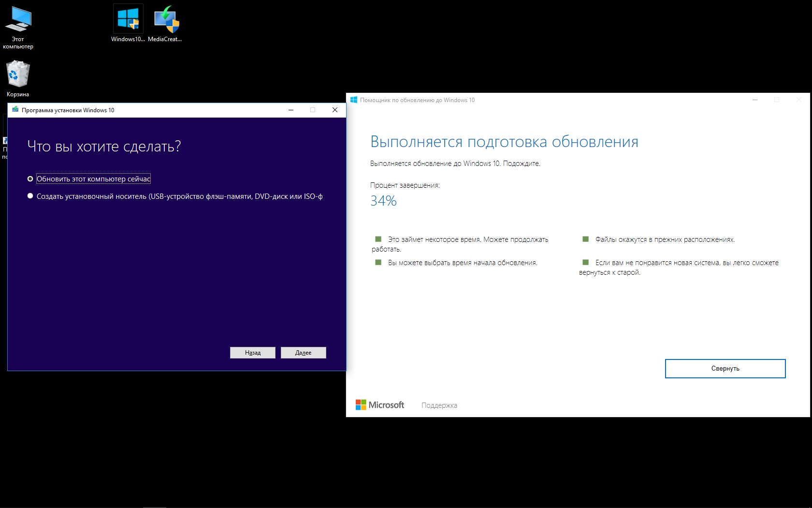Click 'Выполняется обновление до Windows 10. Подождите.' text
The image size is (812, 508).
coord(455,164)
